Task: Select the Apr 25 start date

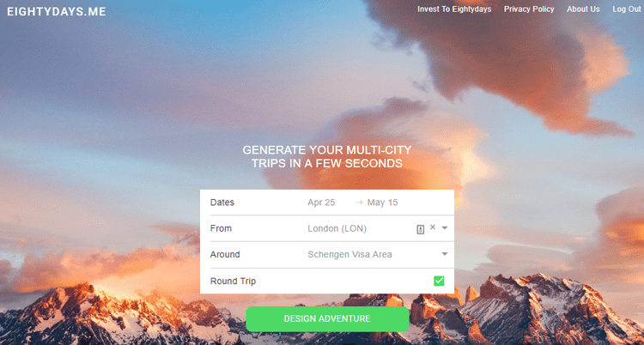Action: (321, 203)
